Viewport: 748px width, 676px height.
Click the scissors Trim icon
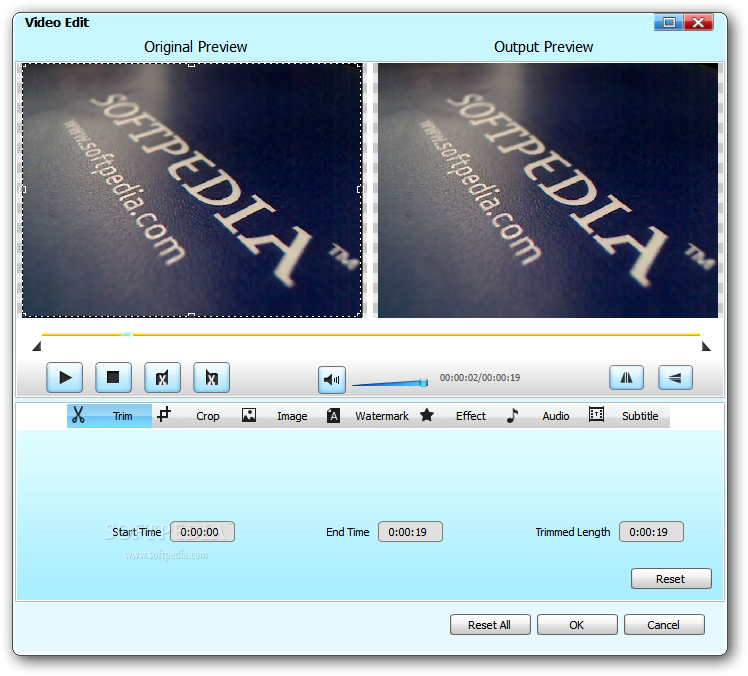pos(78,415)
